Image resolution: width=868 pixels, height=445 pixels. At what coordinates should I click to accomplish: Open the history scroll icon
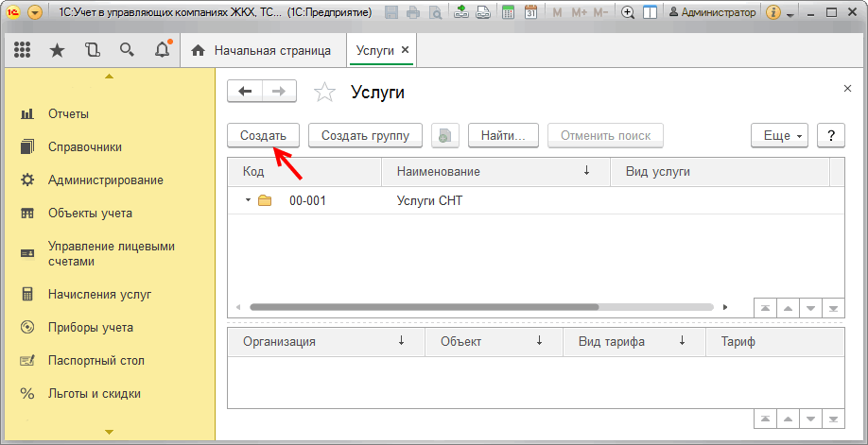[x=92, y=51]
